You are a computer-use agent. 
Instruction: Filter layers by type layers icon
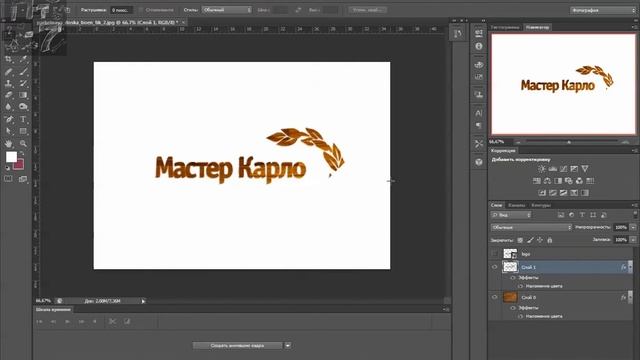[582, 215]
